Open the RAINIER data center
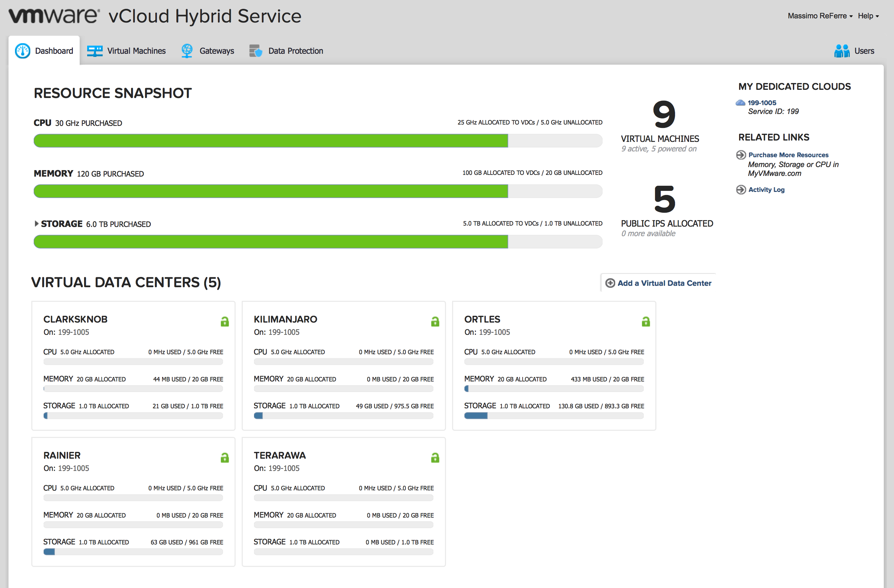This screenshot has width=894, height=588. (x=62, y=455)
